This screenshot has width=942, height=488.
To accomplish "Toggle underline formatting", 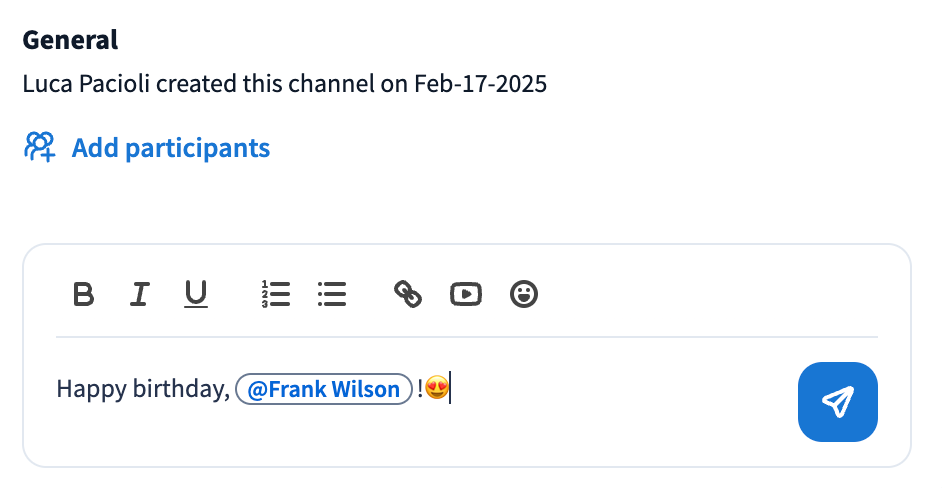I will [196, 294].
